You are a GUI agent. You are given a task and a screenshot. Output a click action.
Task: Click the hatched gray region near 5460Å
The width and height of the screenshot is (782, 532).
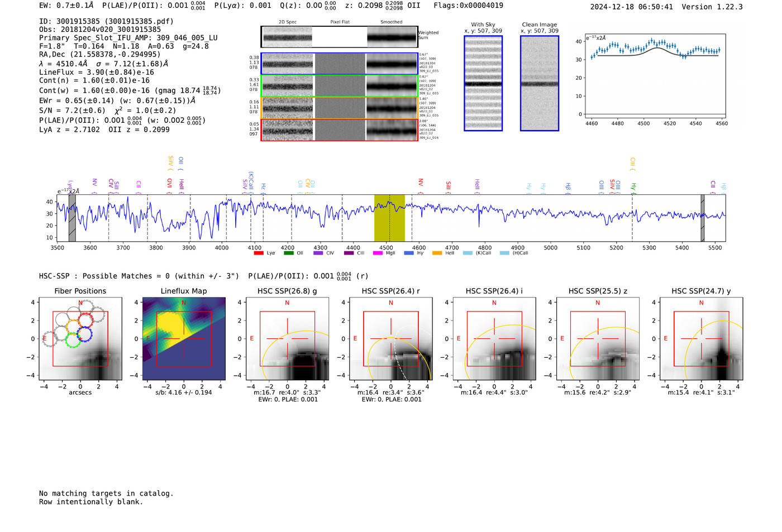pyautogui.click(x=703, y=218)
